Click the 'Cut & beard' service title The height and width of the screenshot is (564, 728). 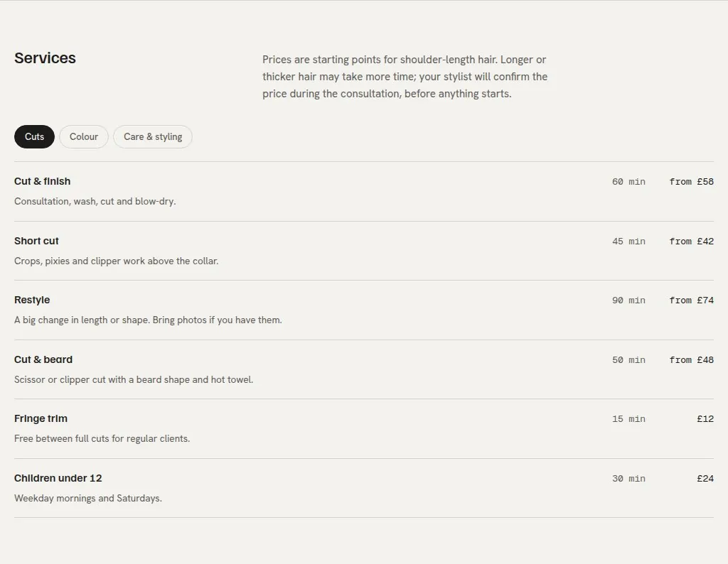tap(43, 359)
